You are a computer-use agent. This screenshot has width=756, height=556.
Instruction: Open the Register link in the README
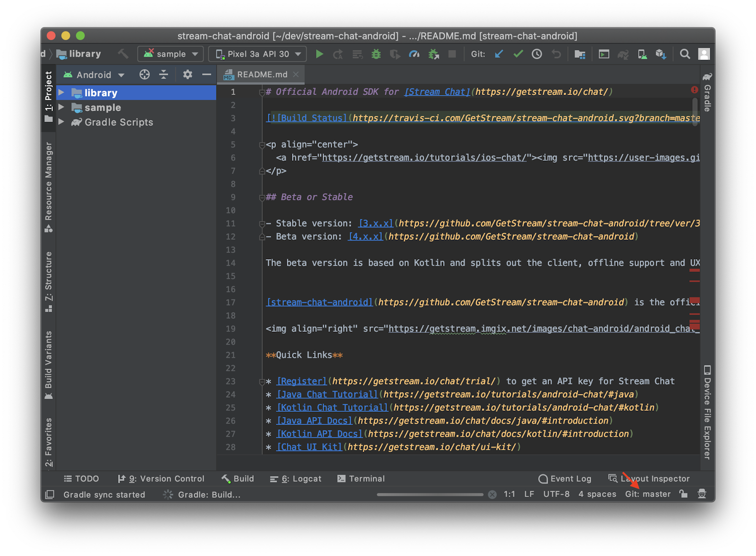click(x=301, y=381)
